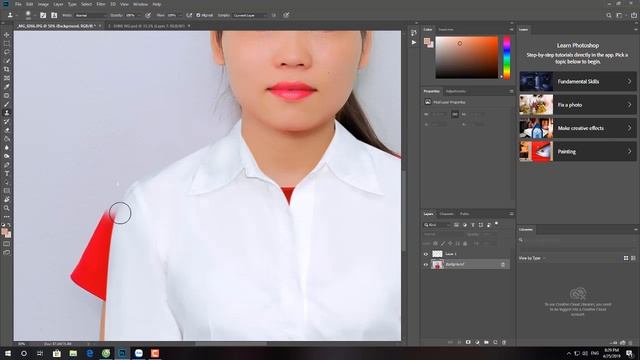The image size is (640, 360).
Task: Open Photoshop from the Windows taskbar
Action: (x=122, y=353)
